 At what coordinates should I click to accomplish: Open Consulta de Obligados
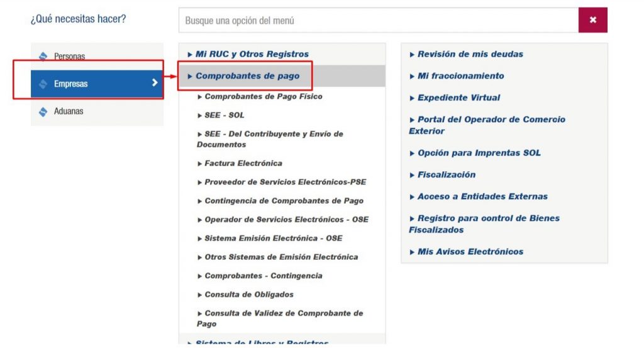pyautogui.click(x=246, y=295)
